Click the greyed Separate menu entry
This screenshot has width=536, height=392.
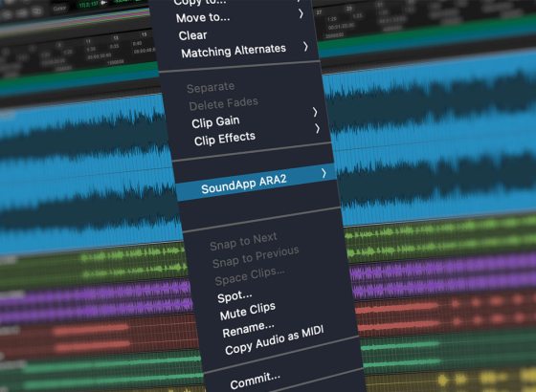[x=211, y=87]
